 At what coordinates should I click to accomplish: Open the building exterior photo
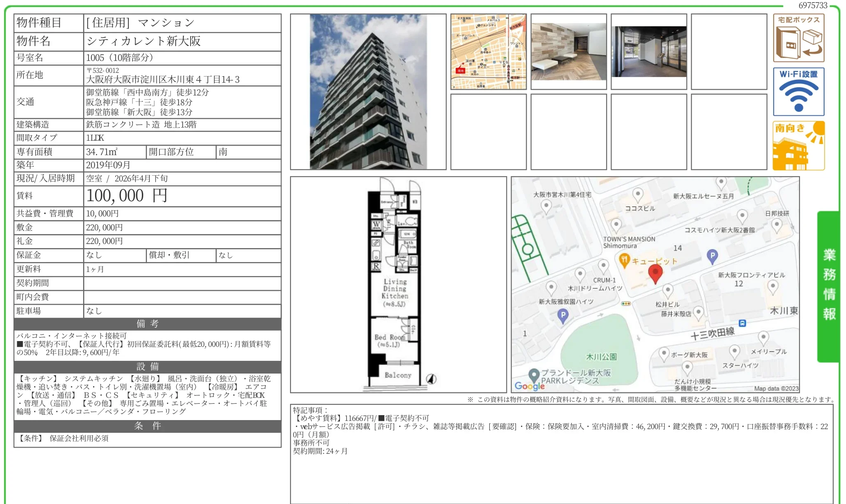[368, 92]
